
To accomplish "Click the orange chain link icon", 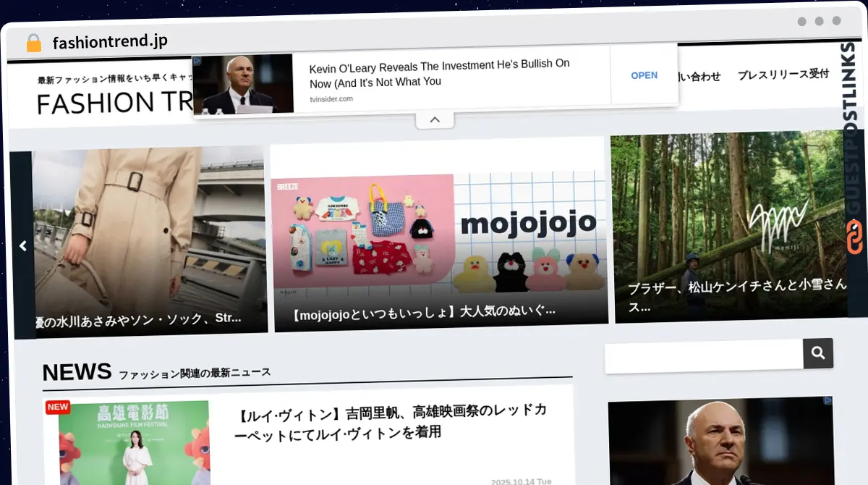I will 856,237.
